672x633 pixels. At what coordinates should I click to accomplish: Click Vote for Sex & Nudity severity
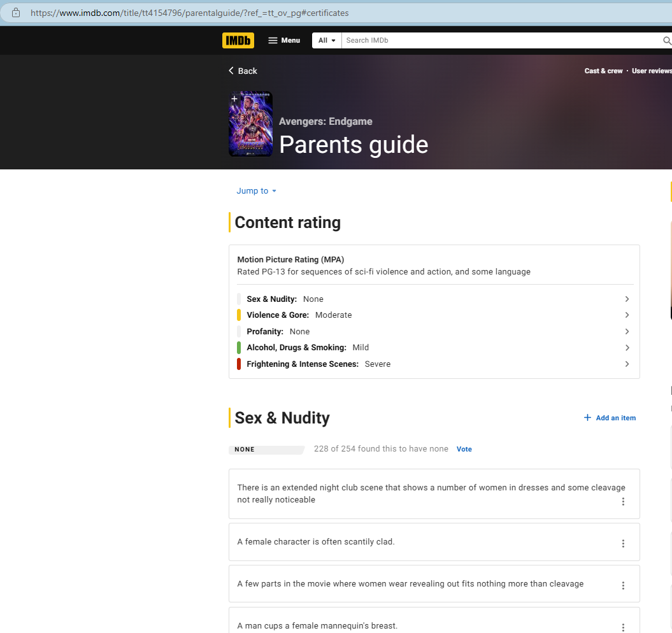click(x=464, y=450)
